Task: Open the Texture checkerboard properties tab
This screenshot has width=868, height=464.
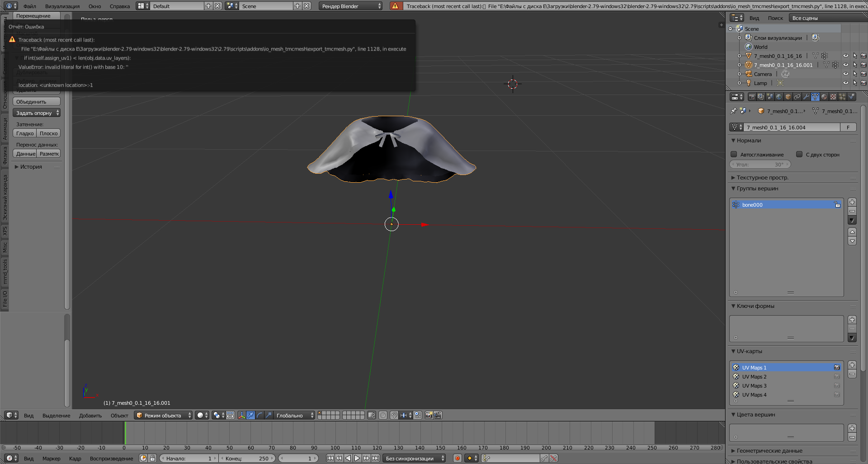Action: point(833,97)
